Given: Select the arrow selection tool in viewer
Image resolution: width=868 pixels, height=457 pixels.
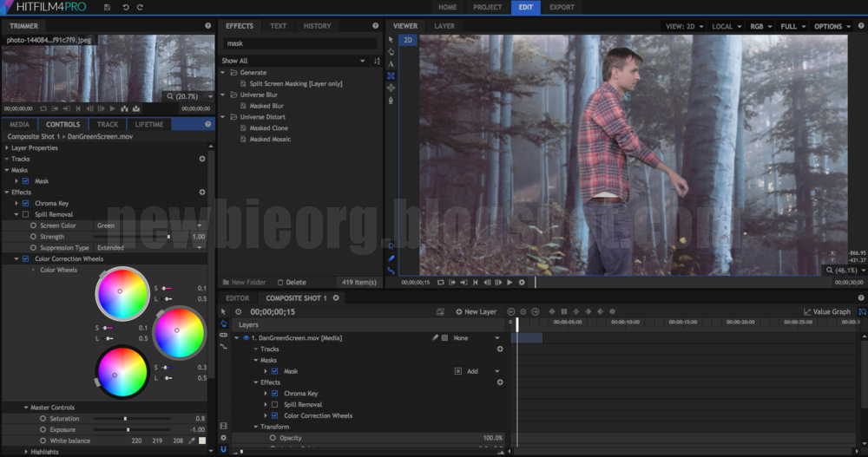Looking at the screenshot, I should coord(391,40).
